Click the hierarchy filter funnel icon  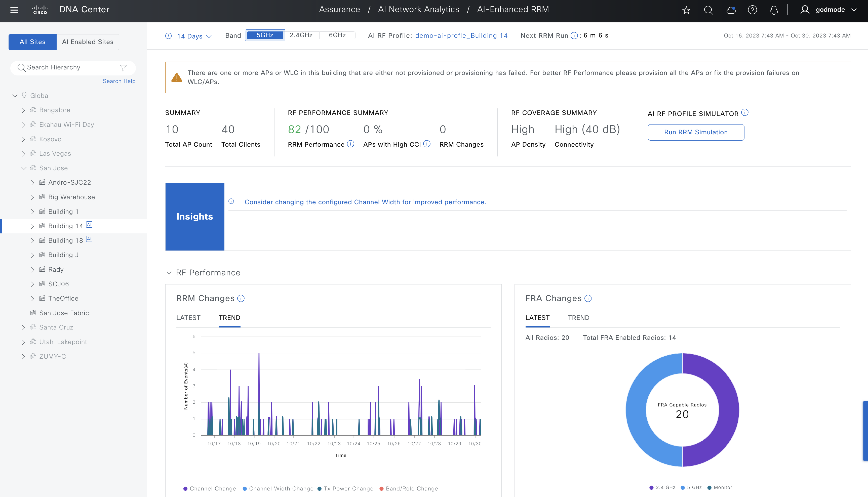(x=123, y=68)
